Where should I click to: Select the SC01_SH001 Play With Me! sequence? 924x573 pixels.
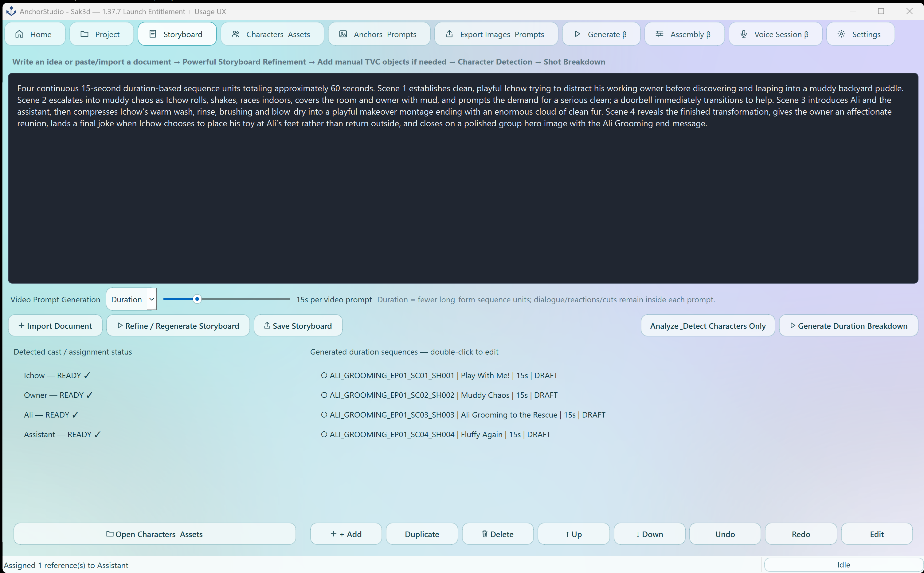point(439,375)
